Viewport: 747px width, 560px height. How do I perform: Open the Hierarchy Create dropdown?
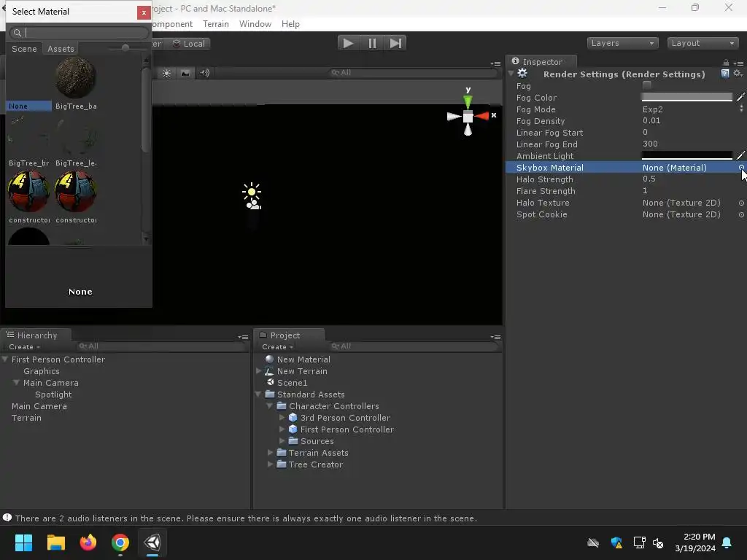24,347
